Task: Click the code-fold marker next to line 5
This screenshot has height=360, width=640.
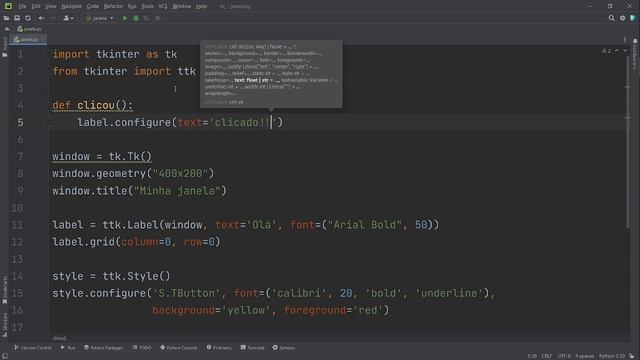Action: (x=48, y=122)
